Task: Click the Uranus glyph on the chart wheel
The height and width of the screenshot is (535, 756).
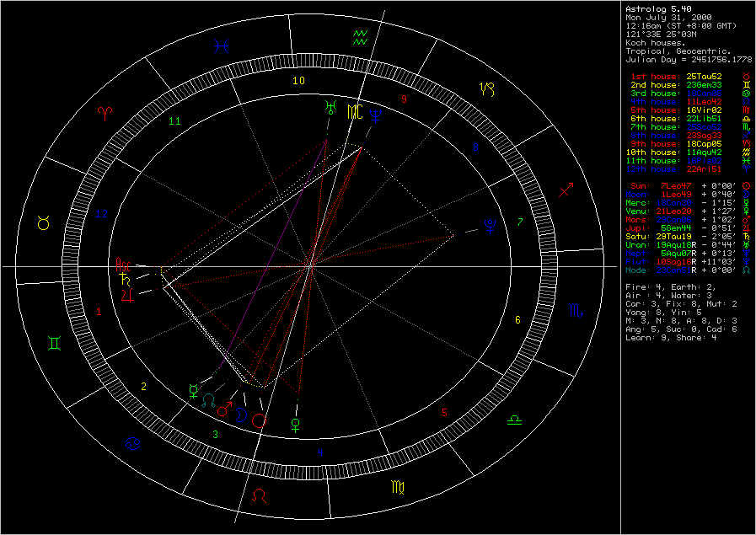Action: coord(327,108)
